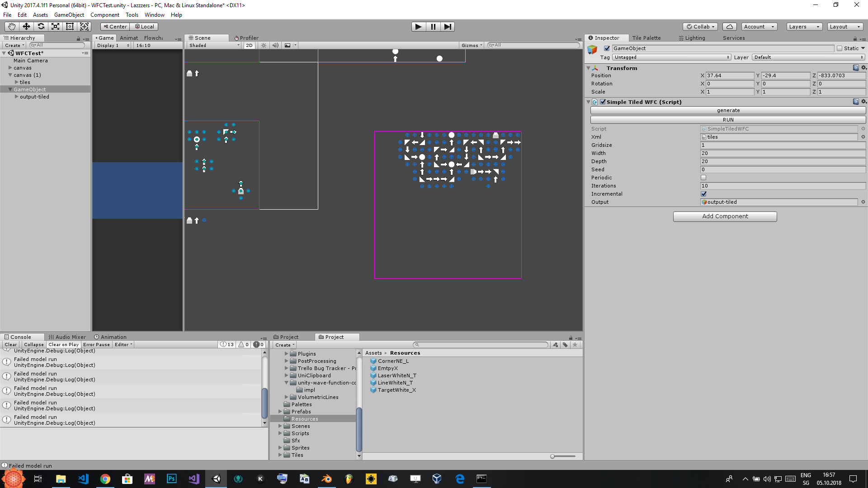Open Simple Tiled WFC help icon
The height and width of the screenshot is (488, 868).
point(856,102)
